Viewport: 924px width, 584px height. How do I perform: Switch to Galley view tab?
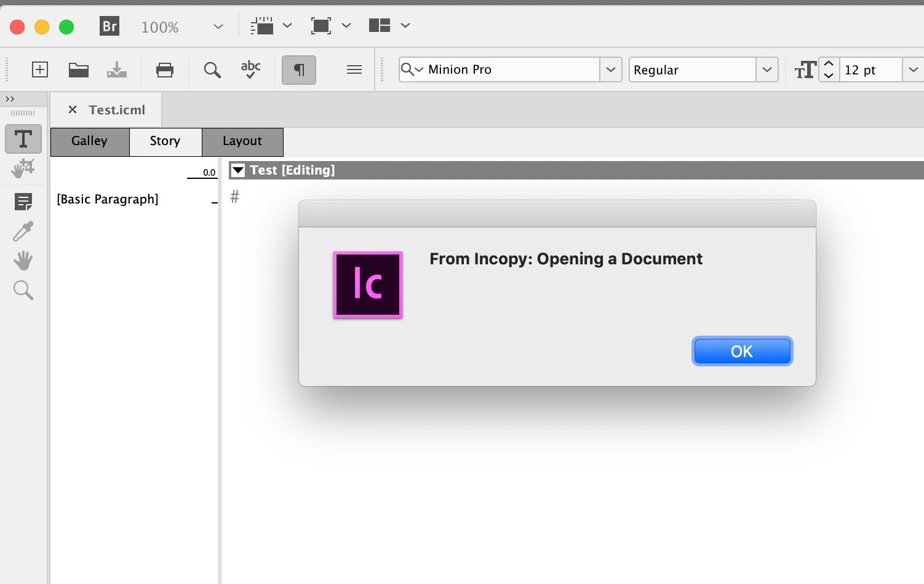[90, 142]
